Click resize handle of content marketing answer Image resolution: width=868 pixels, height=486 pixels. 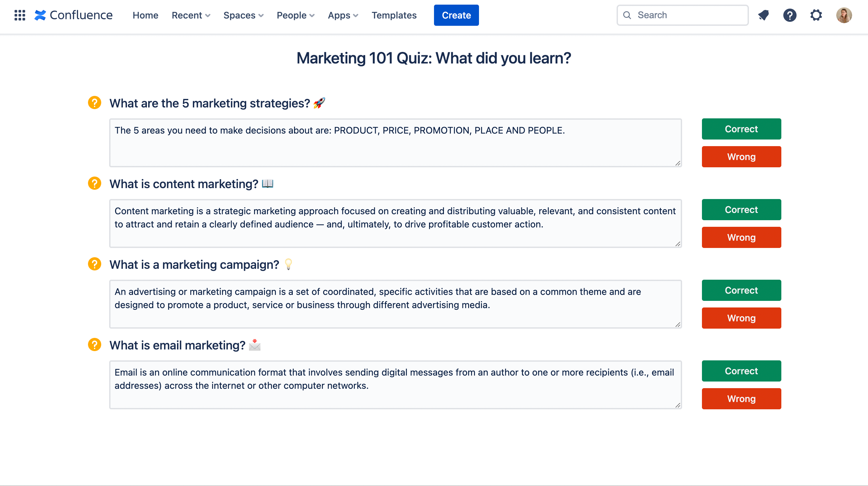(678, 244)
